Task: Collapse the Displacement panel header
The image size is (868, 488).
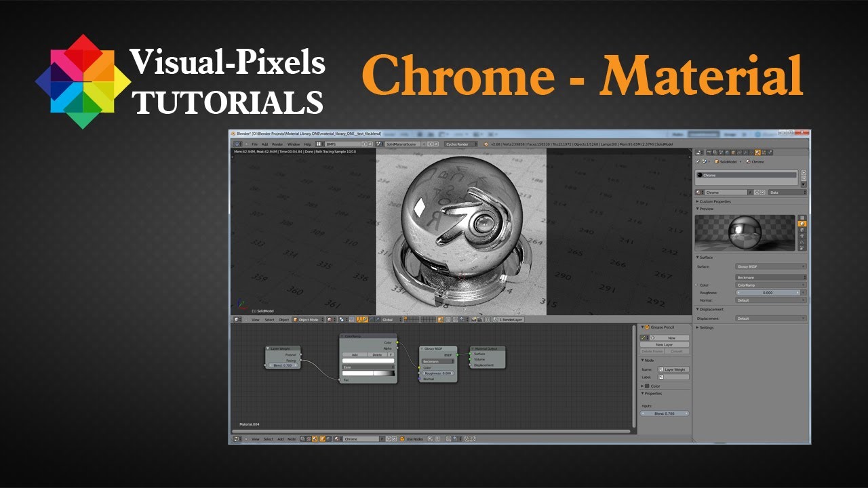Action: (711, 309)
